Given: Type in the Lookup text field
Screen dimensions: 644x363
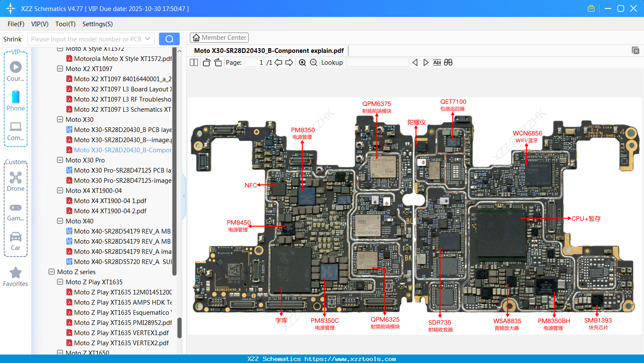Looking at the screenshot, I should click(378, 62).
